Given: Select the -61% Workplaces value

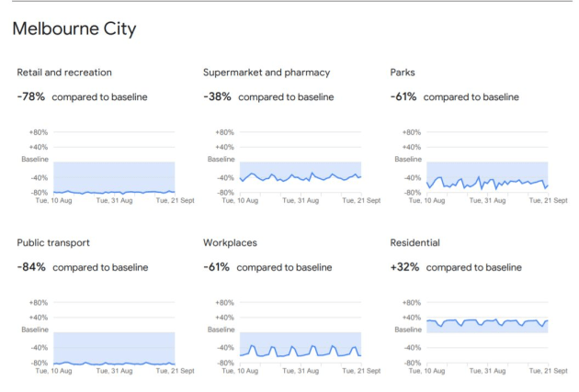Looking at the screenshot, I should pyautogui.click(x=218, y=267).
